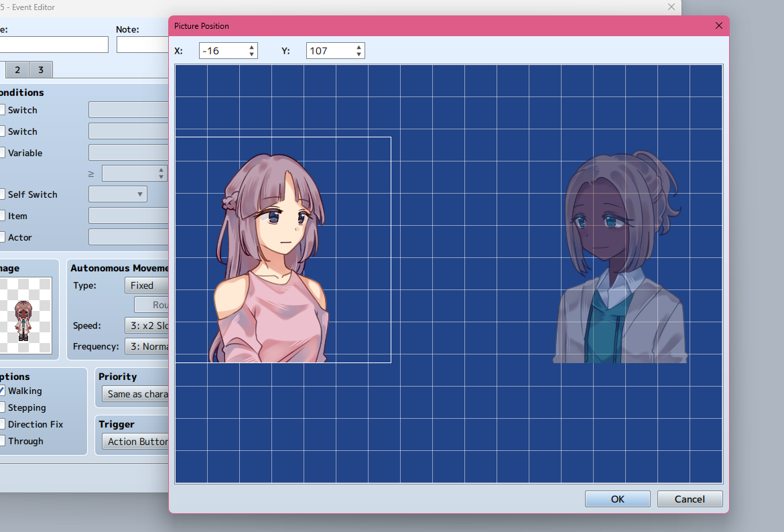Click the X coordinate input field
The width and height of the screenshot is (784, 532).
pyautogui.click(x=220, y=51)
